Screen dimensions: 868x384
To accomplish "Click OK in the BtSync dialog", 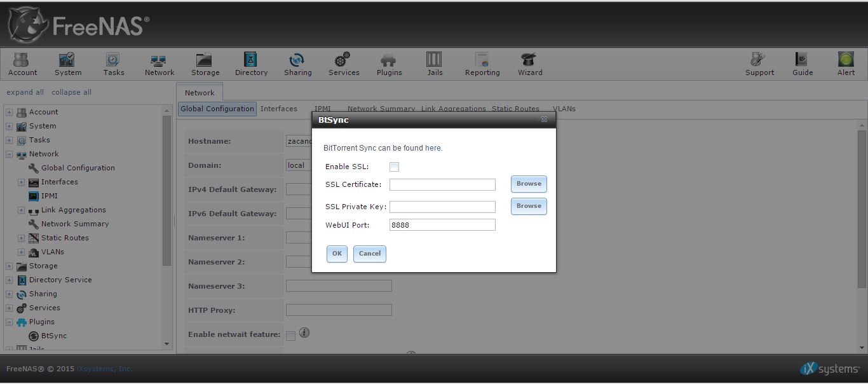I will [337, 254].
